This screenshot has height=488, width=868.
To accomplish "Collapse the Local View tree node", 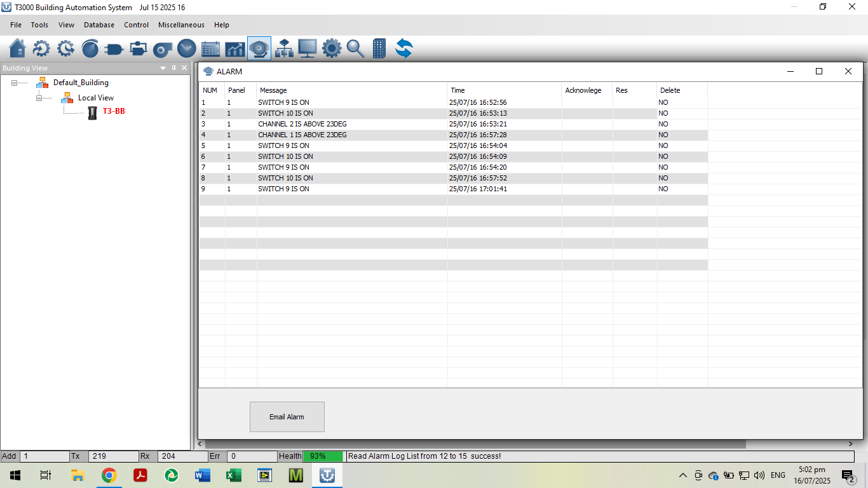I will pos(39,98).
